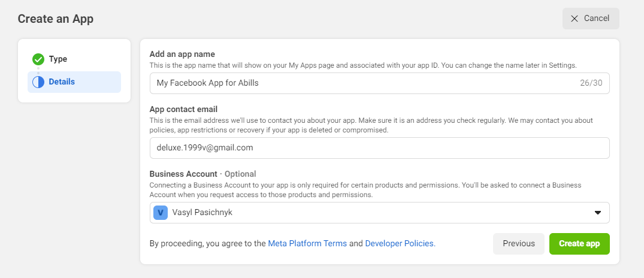
Task: Cancel the app creation
Action: pyautogui.click(x=590, y=19)
